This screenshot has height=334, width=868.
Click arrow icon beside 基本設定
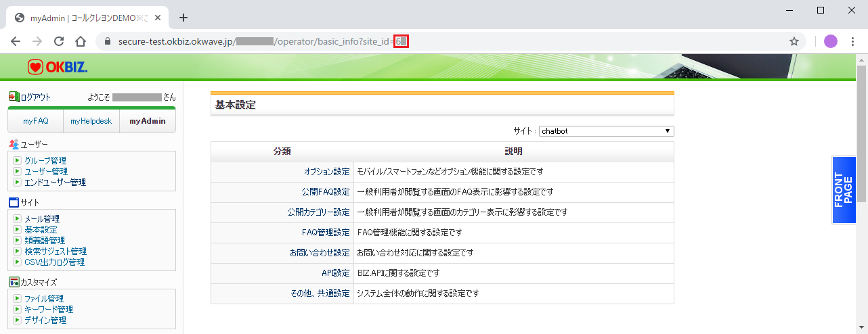point(18,230)
